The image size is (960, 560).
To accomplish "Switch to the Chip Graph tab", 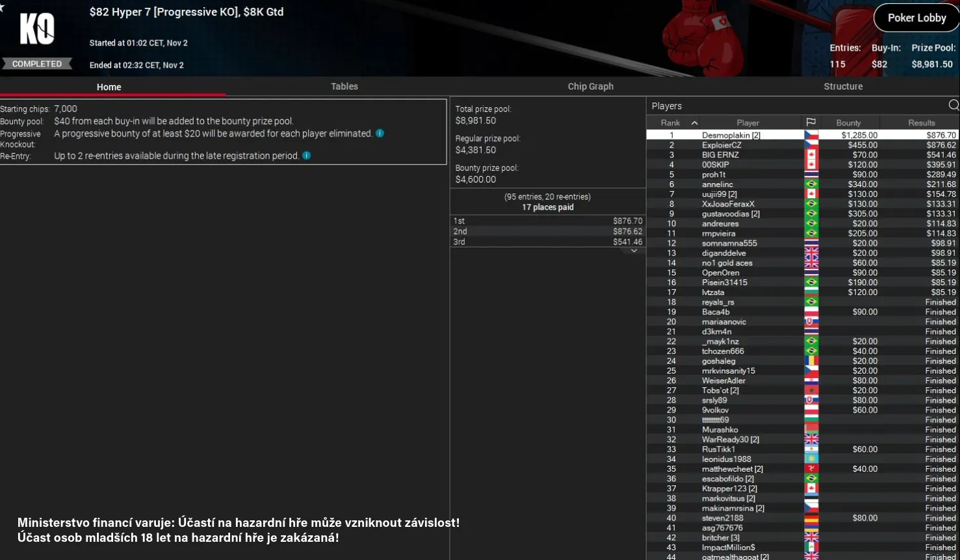I will coord(590,86).
